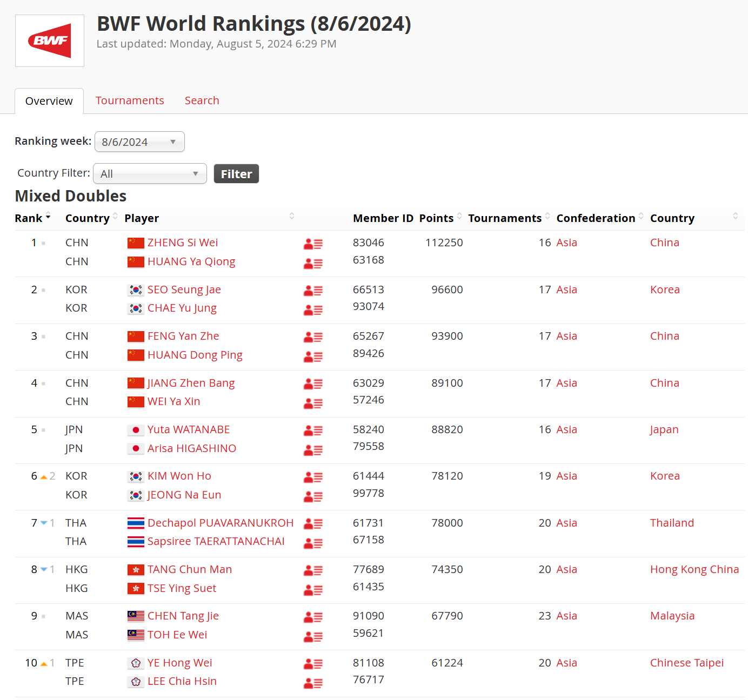Open Hong Kong China country link

[x=694, y=569]
